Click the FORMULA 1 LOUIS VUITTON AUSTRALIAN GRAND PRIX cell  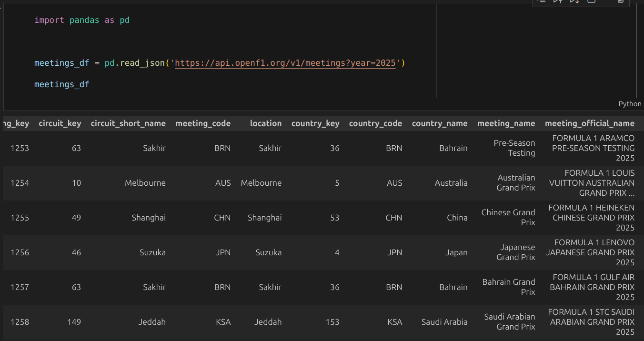click(x=592, y=183)
